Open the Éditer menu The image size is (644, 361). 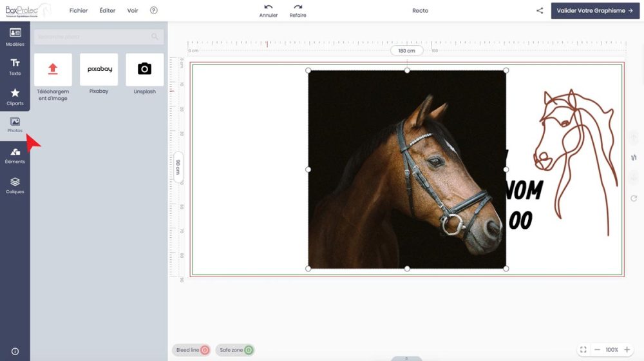point(108,10)
